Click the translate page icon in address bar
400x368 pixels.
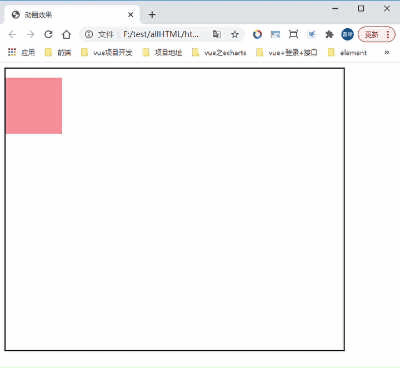[217, 34]
